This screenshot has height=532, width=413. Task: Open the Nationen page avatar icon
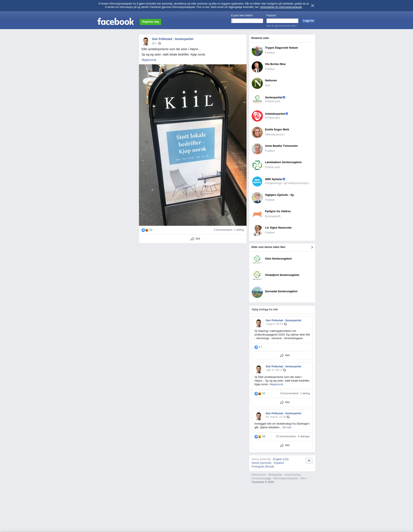click(257, 83)
